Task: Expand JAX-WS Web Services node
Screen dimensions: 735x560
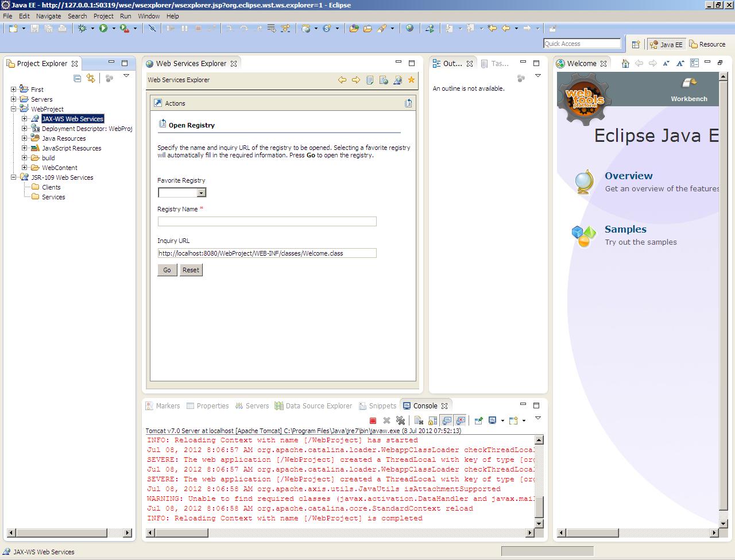Action: [x=25, y=119]
